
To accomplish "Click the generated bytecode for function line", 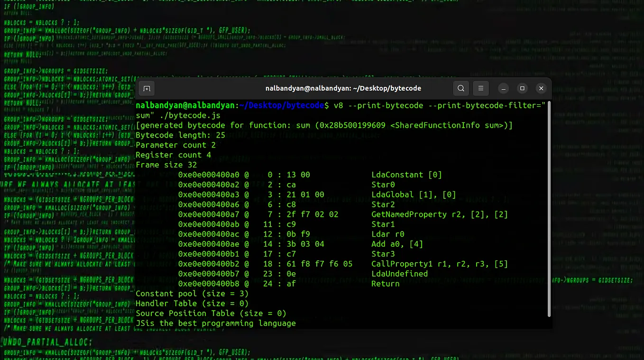I will pos(324,125).
